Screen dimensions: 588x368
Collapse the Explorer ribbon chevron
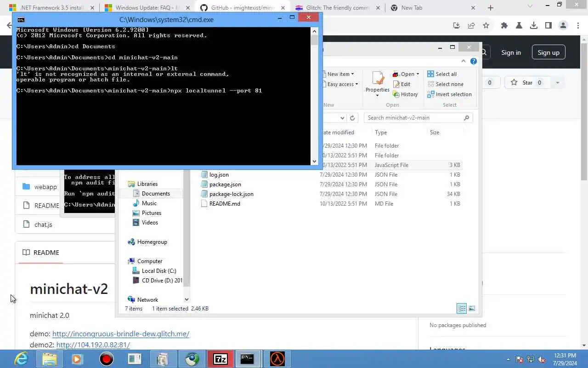[464, 61]
